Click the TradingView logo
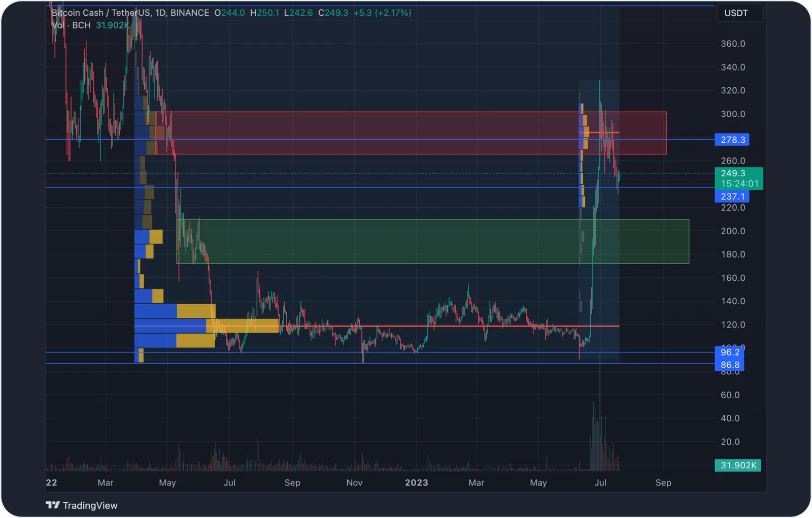The width and height of the screenshot is (812, 518). point(82,505)
